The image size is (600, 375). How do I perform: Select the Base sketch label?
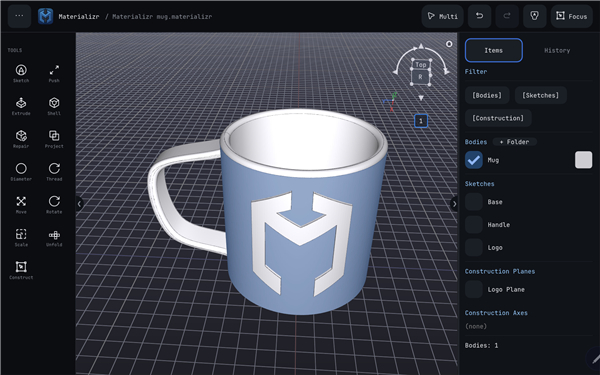(495, 202)
